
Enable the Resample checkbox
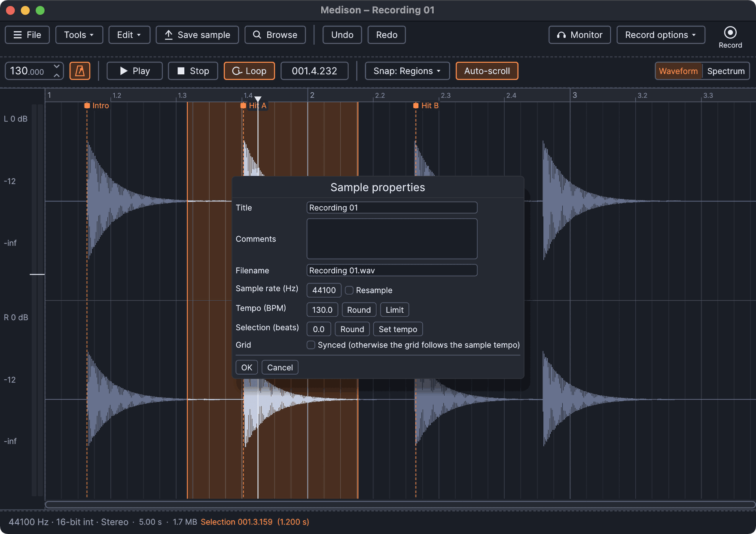(x=349, y=290)
